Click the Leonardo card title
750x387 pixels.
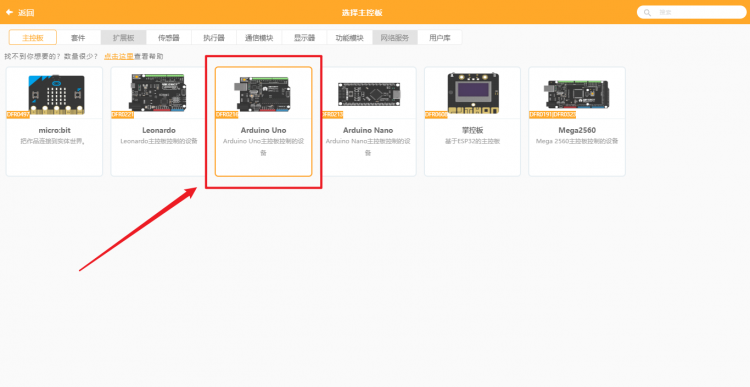159,130
